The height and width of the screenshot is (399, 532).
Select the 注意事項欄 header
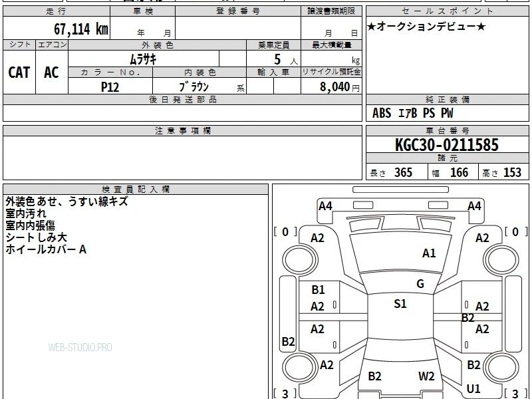[182, 131]
